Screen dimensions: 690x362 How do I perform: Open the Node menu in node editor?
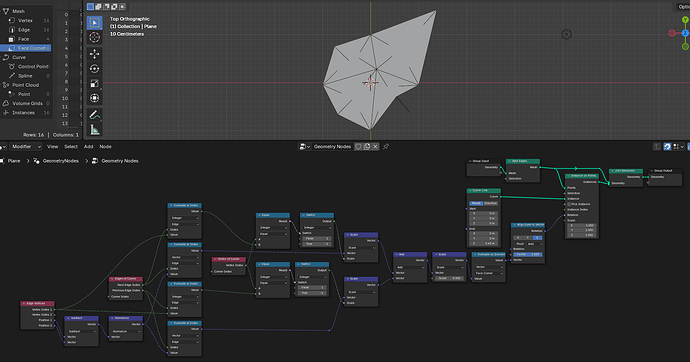[105, 146]
